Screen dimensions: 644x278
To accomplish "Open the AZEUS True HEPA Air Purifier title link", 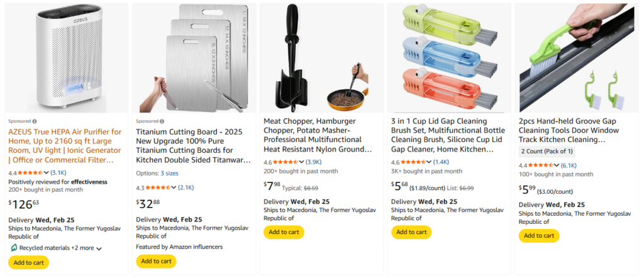I will (x=65, y=146).
